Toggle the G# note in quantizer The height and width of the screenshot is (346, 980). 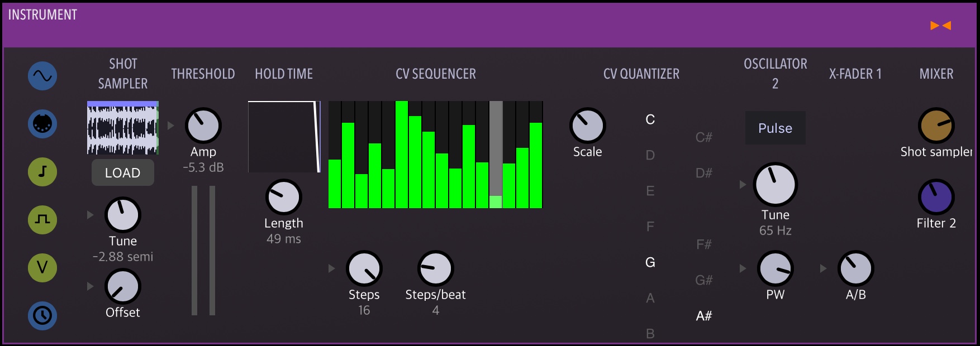pos(704,280)
